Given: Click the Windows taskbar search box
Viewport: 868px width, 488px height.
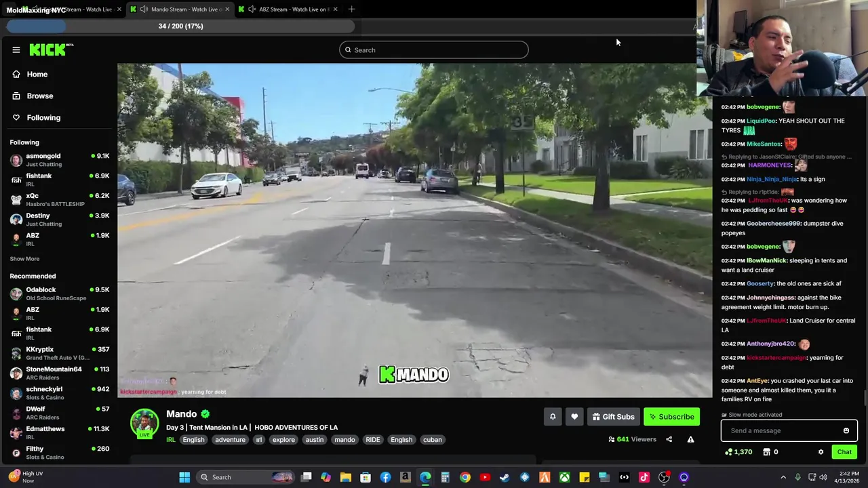Looking at the screenshot, I should (246, 477).
